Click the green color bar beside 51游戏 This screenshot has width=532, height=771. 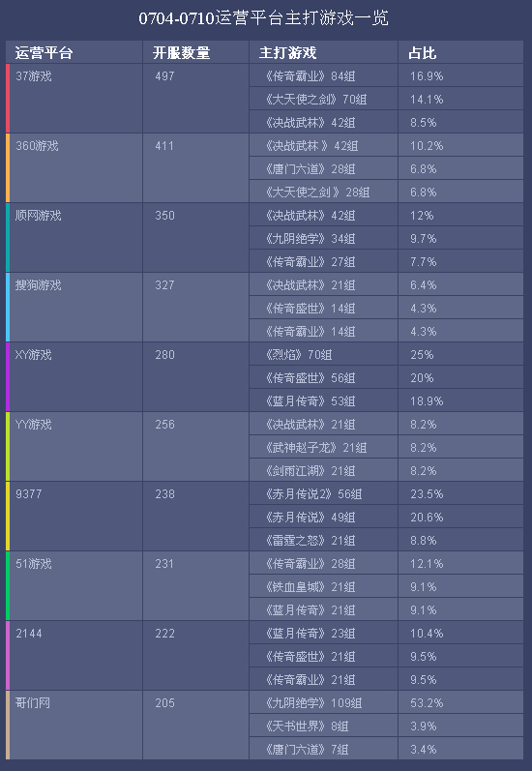8,586
